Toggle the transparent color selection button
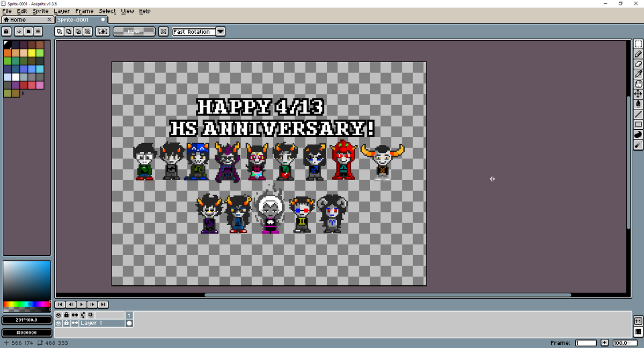The height and width of the screenshot is (348, 644). click(103, 32)
